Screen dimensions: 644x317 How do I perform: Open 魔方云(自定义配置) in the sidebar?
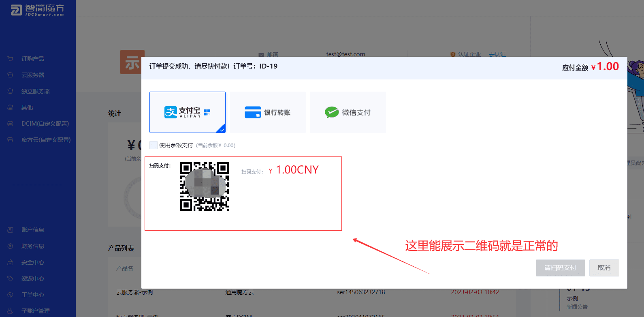(46, 140)
